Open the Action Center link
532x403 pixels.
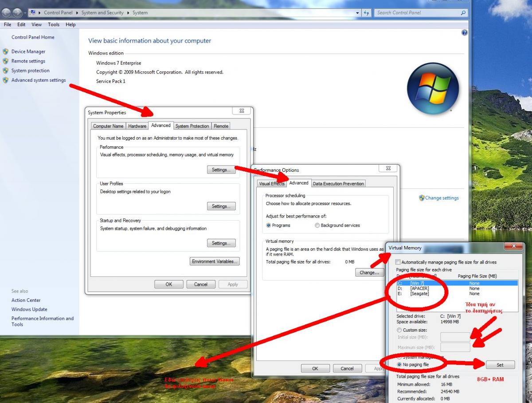pos(26,300)
